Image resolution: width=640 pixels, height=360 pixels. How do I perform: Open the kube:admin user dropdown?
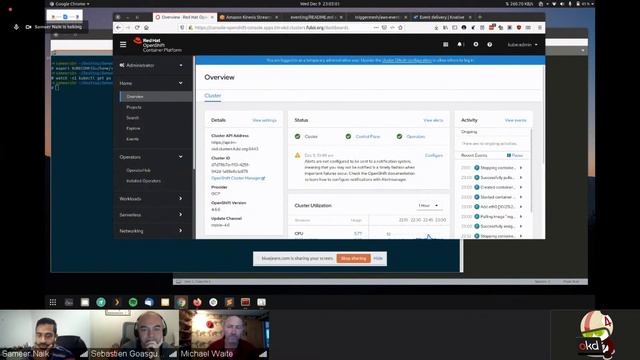(522, 44)
